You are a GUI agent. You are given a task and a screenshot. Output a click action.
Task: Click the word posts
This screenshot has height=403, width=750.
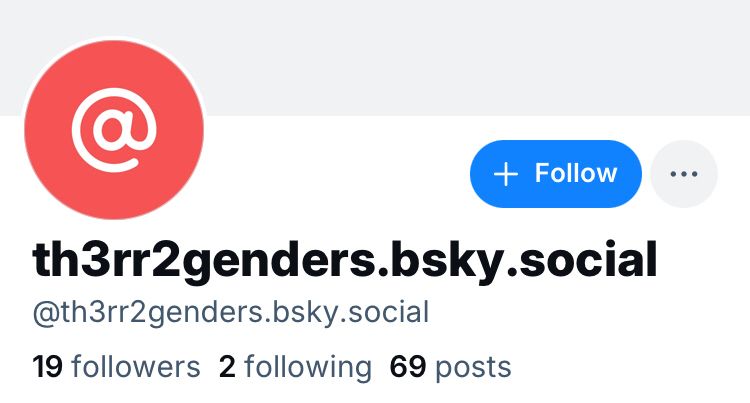click(x=473, y=369)
